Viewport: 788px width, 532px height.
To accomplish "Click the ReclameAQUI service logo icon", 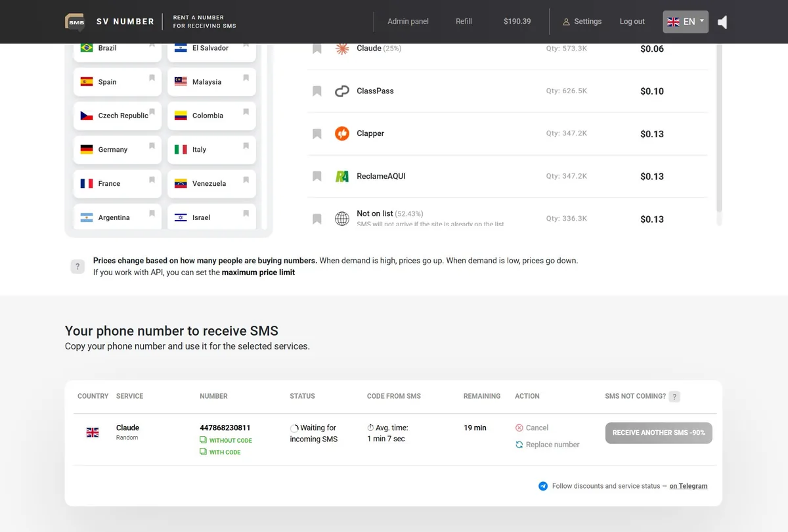I will 341,176.
